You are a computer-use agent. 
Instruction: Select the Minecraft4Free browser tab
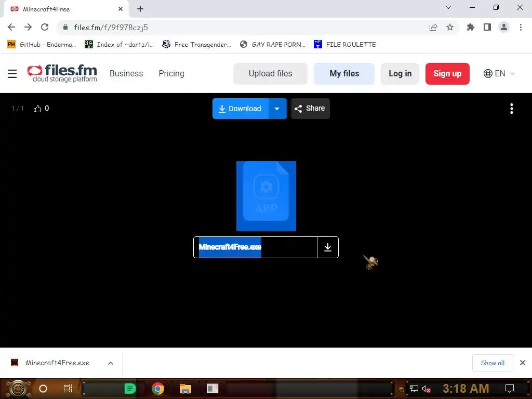(x=66, y=9)
